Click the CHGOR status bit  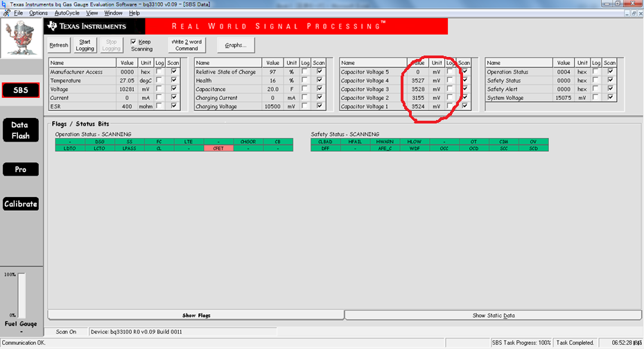pyautogui.click(x=248, y=142)
